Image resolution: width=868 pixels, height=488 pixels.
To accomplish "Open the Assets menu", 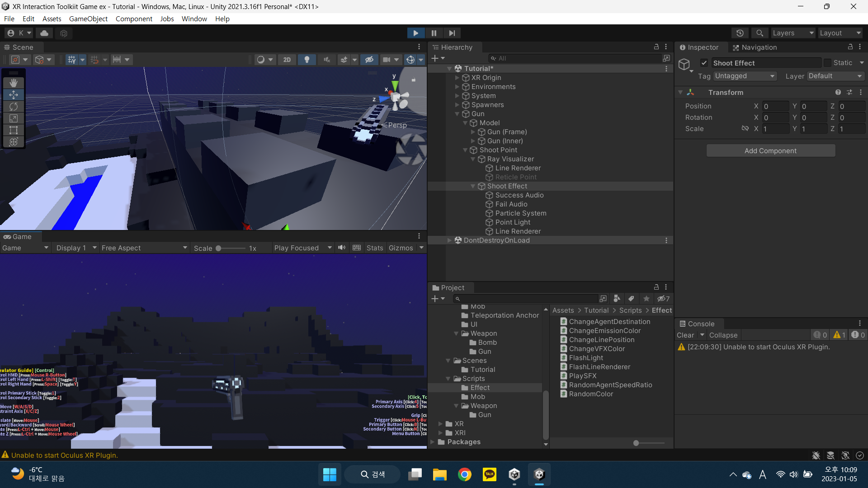I will point(52,19).
